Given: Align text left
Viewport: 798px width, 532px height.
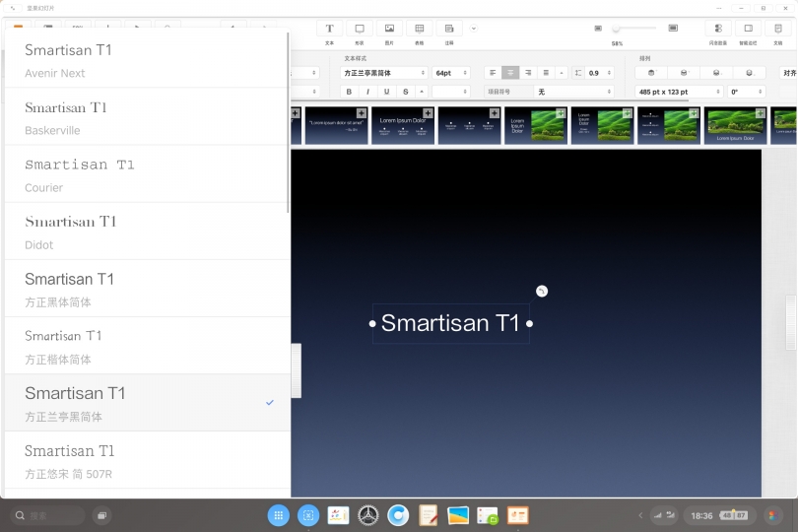Looking at the screenshot, I should click(493, 73).
